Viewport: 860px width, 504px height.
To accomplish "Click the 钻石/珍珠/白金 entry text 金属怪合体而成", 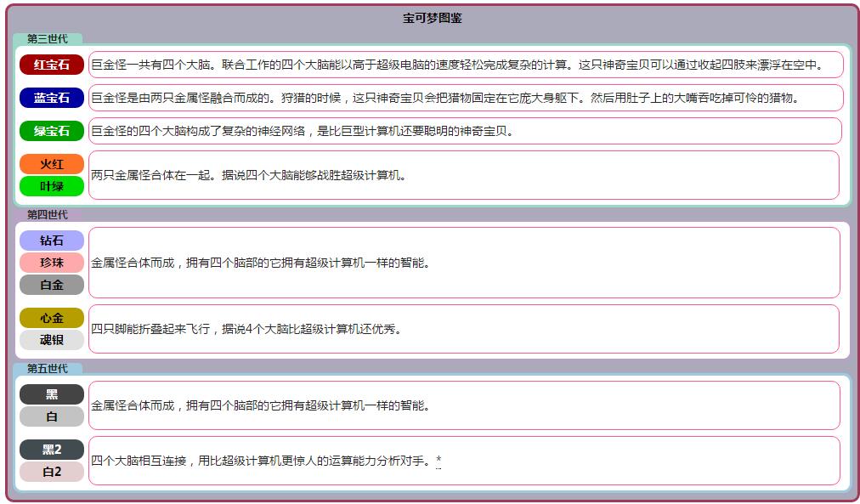I will tap(261, 263).
